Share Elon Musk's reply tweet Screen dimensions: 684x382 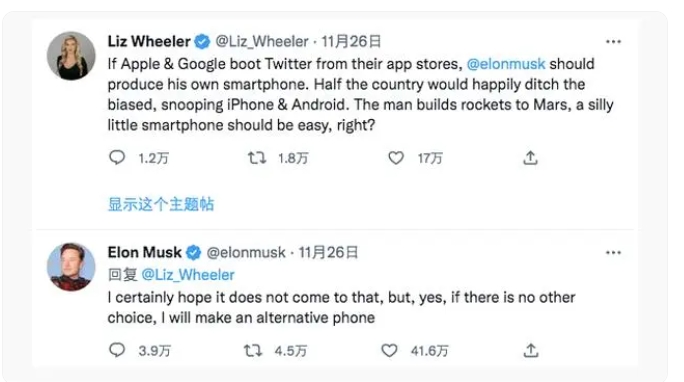(531, 351)
